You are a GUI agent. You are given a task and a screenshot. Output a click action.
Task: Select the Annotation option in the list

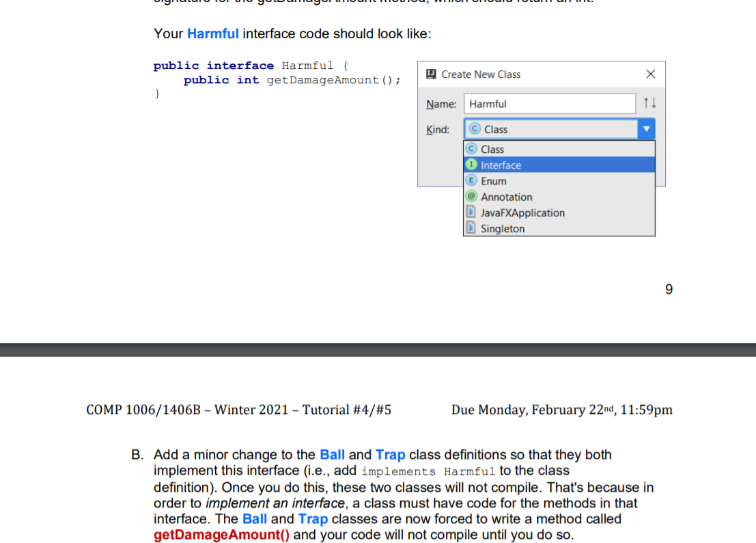click(506, 197)
